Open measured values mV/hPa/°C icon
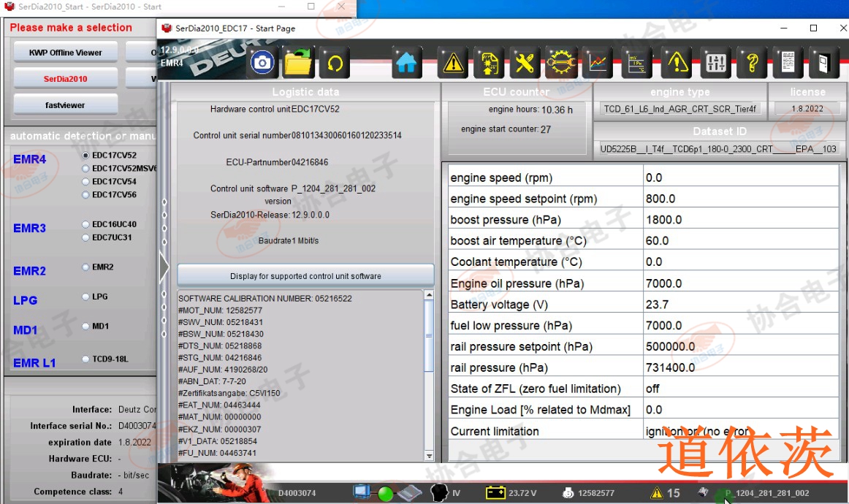The image size is (849, 504). pos(637,63)
